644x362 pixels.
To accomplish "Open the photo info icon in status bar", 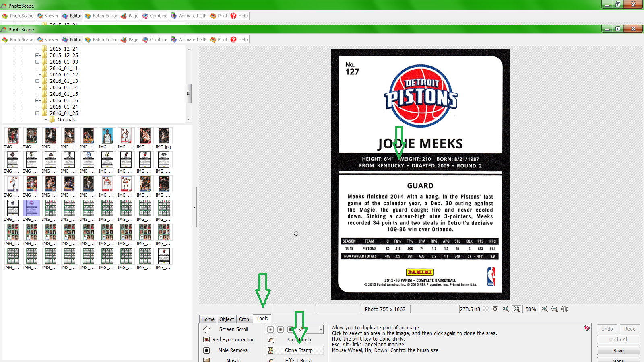I will point(565,309).
